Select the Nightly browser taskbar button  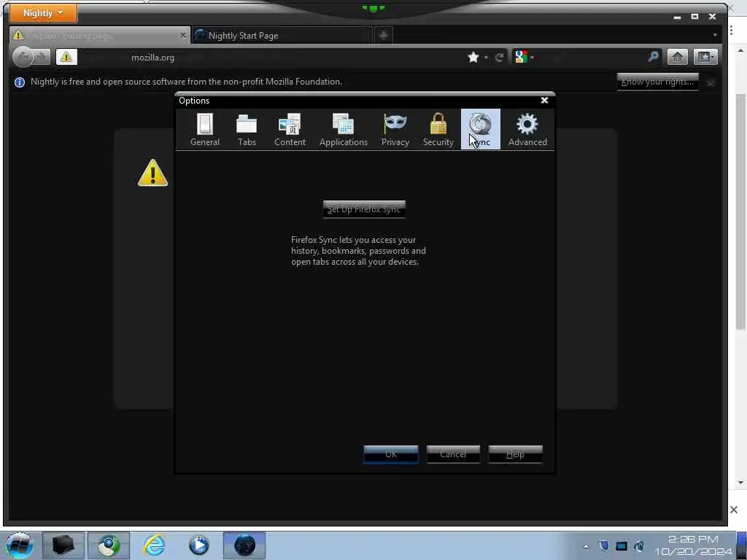pos(244,545)
